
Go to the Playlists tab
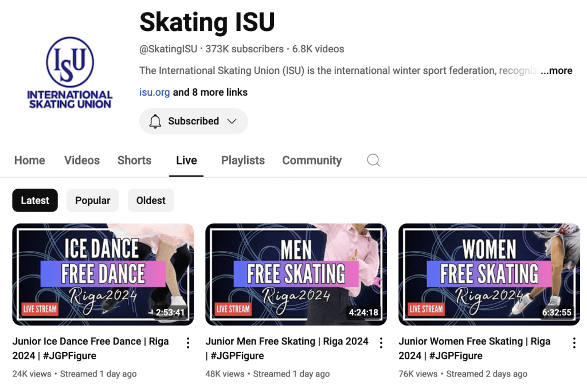pos(243,160)
